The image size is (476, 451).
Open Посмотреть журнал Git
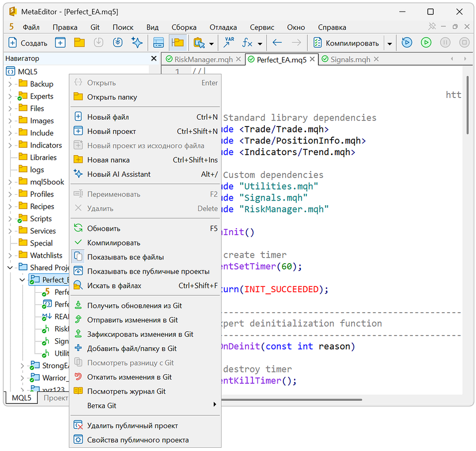pyautogui.click(x=145, y=391)
